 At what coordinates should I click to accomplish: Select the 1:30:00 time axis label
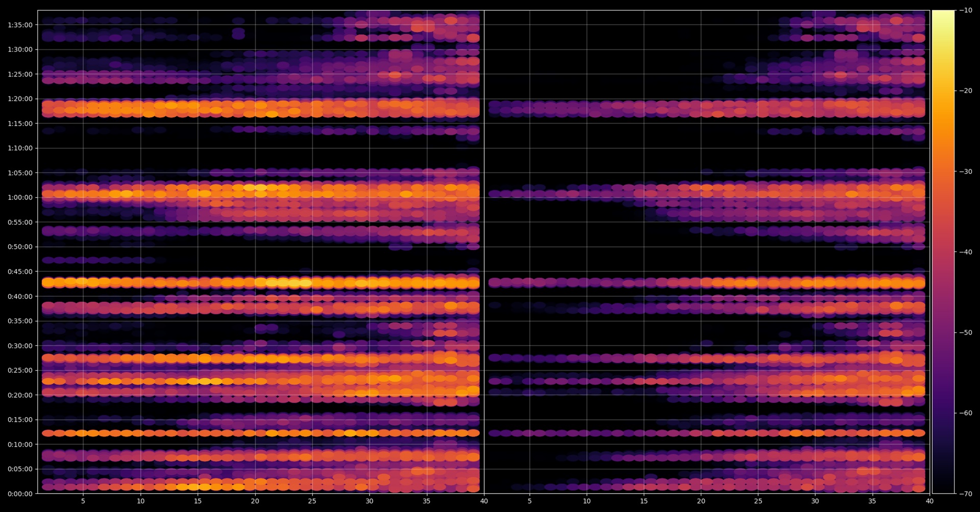coord(20,49)
